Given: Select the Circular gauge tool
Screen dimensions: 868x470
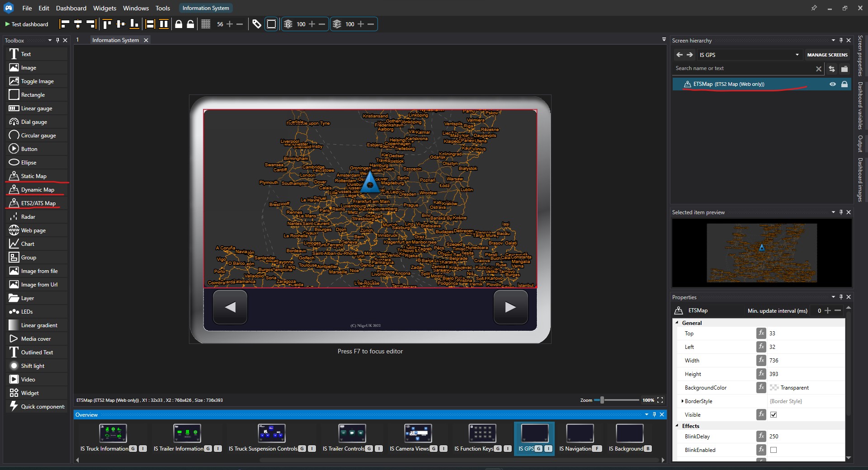Looking at the screenshot, I should click(x=37, y=135).
